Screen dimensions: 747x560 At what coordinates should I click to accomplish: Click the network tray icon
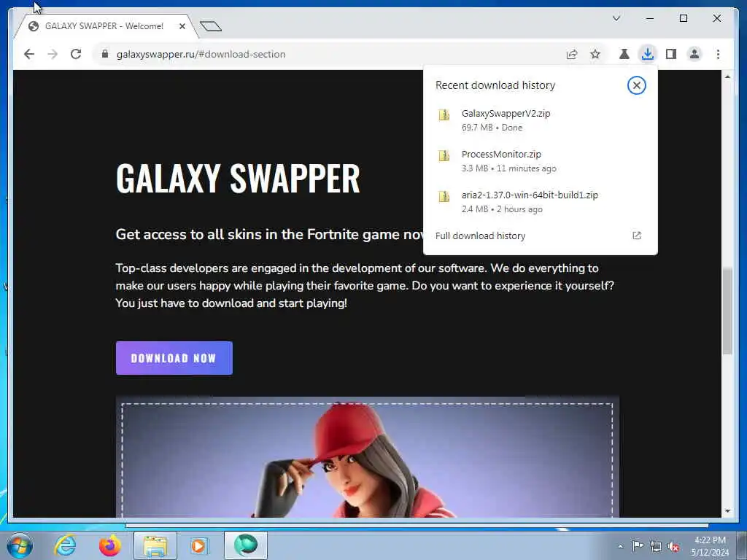coord(656,547)
